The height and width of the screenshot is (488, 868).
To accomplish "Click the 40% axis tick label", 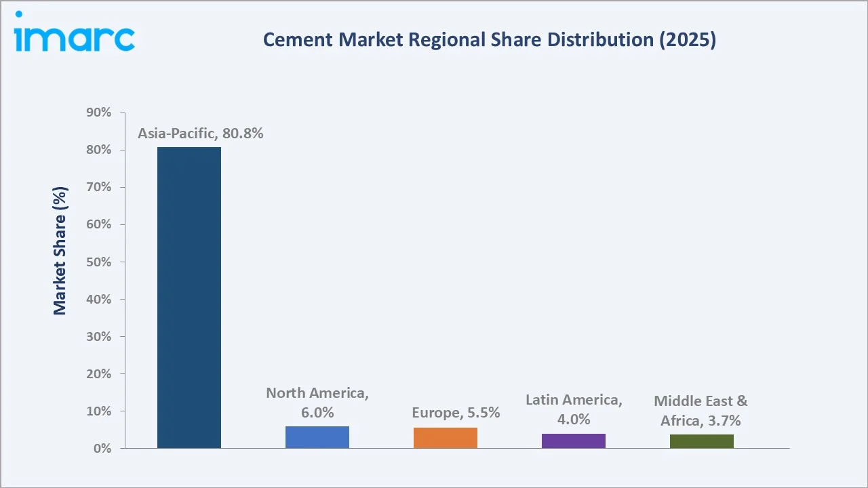I will pos(99,299).
